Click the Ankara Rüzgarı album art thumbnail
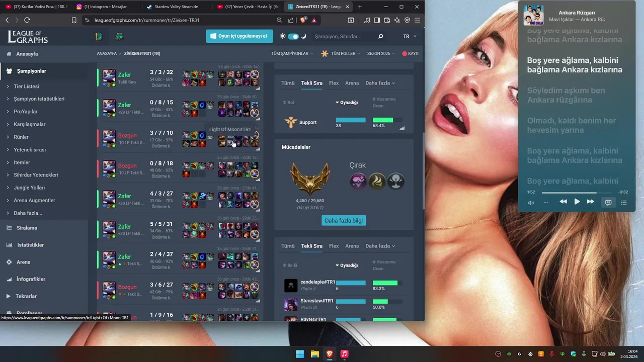 (x=533, y=16)
